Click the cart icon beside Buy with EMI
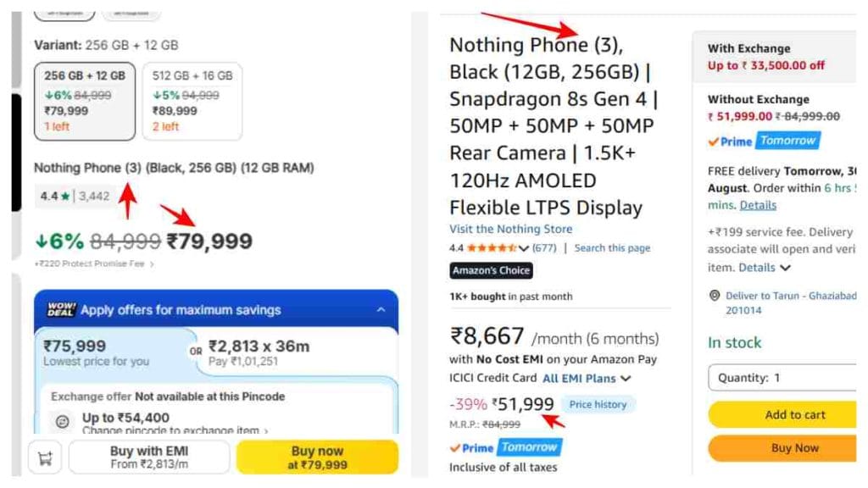This screenshot has width=868, height=488. pos(46,457)
